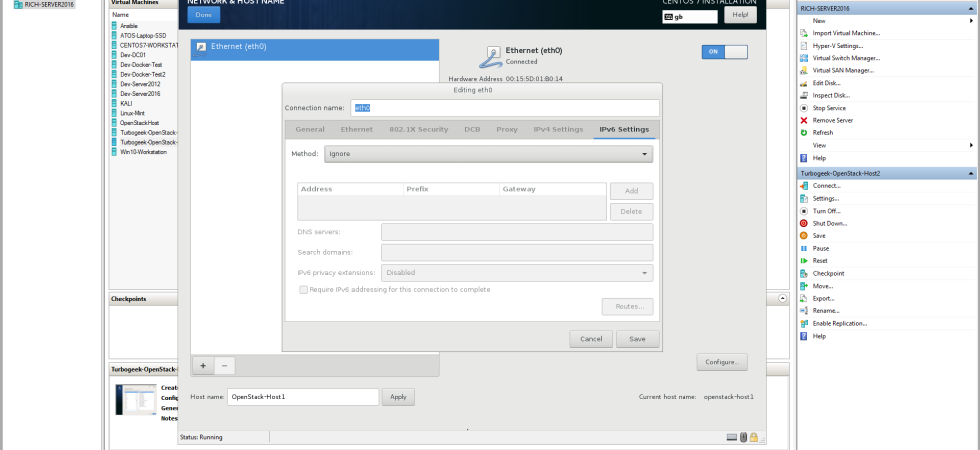The image size is (980, 450).
Task: Open the IPv6 Method dropdown
Action: tap(488, 154)
